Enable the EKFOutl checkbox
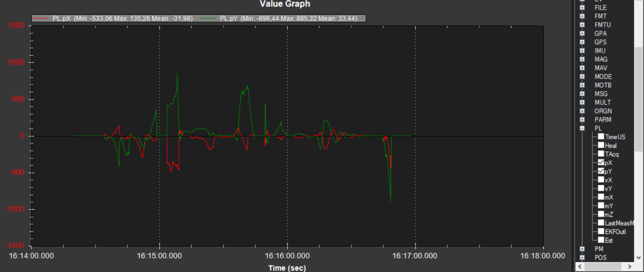644x272 pixels. tap(601, 231)
